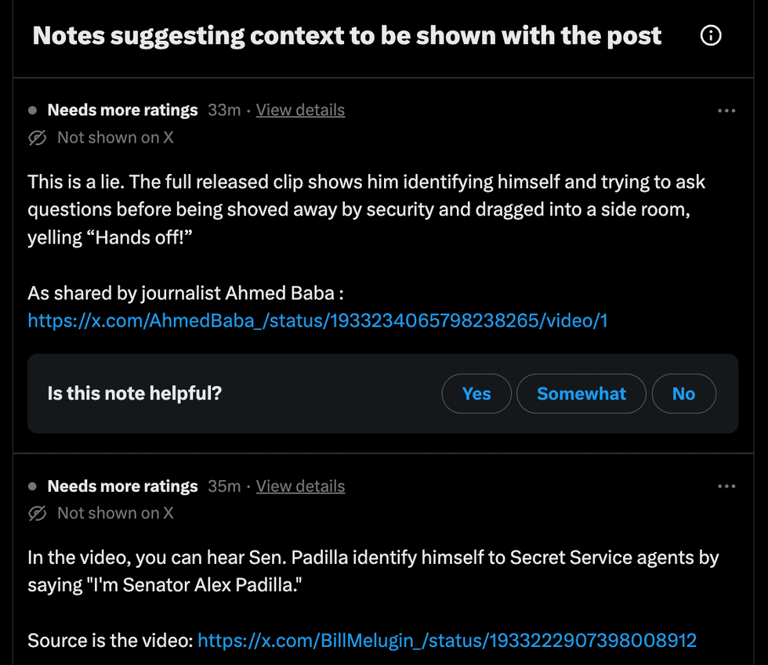The height and width of the screenshot is (665, 768).
Task: Click the status dot on the second note
Action: [x=32, y=486]
